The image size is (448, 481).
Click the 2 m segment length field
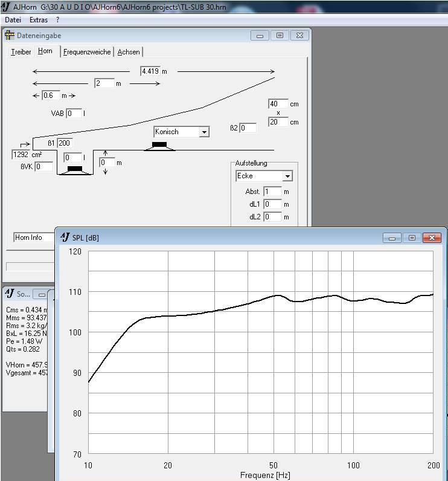point(104,83)
